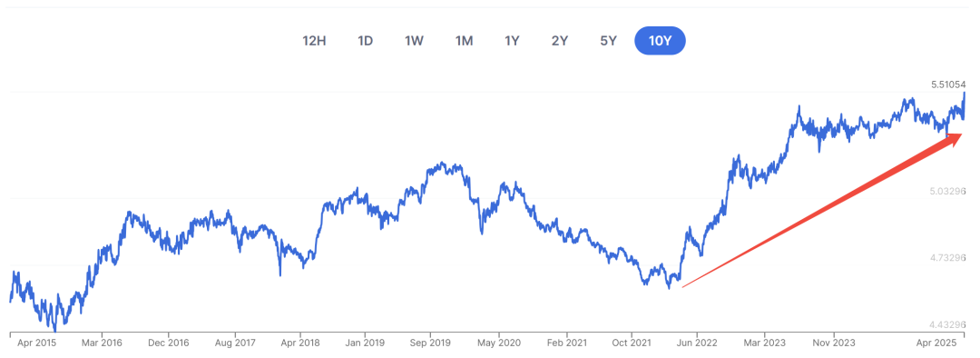
Task: Select the Jun 2022 date marker
Action: click(x=698, y=343)
